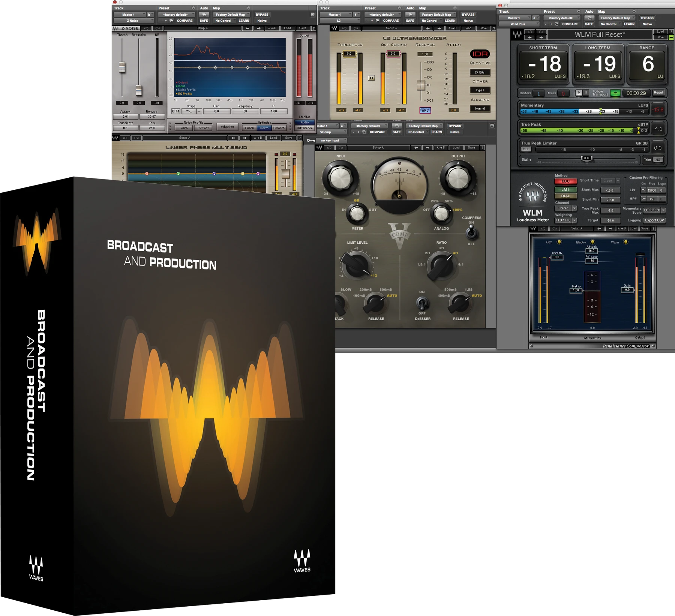Image resolution: width=675 pixels, height=616 pixels.
Task: Click previous preset arrow in Z-Noise toolbar
Action: 247,28
